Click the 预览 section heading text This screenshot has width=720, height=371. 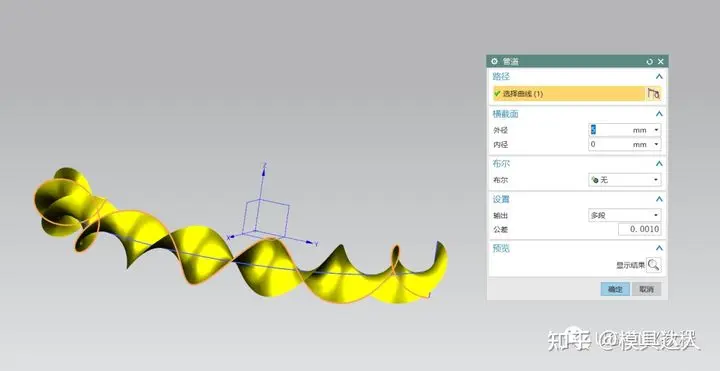501,248
